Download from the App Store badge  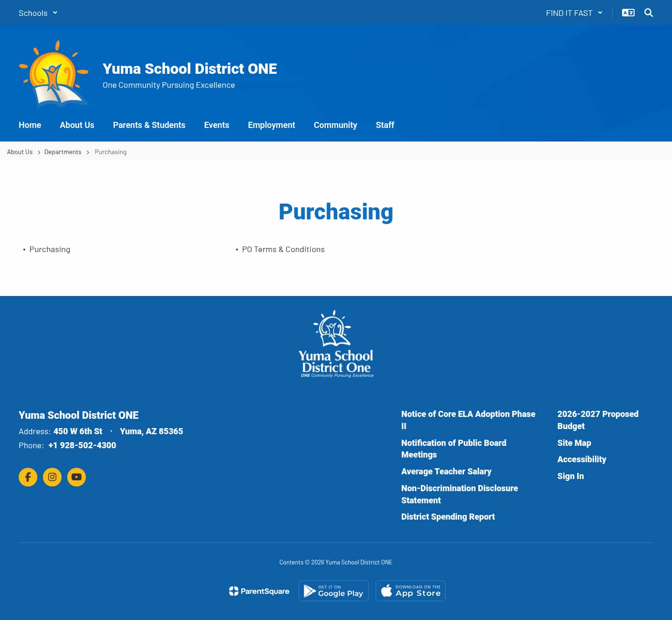411,591
